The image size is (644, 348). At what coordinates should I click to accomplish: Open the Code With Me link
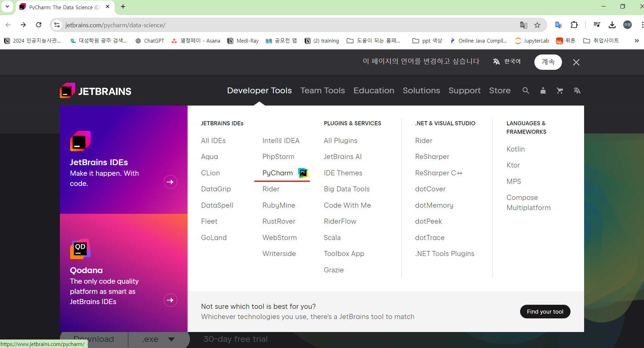click(x=348, y=205)
